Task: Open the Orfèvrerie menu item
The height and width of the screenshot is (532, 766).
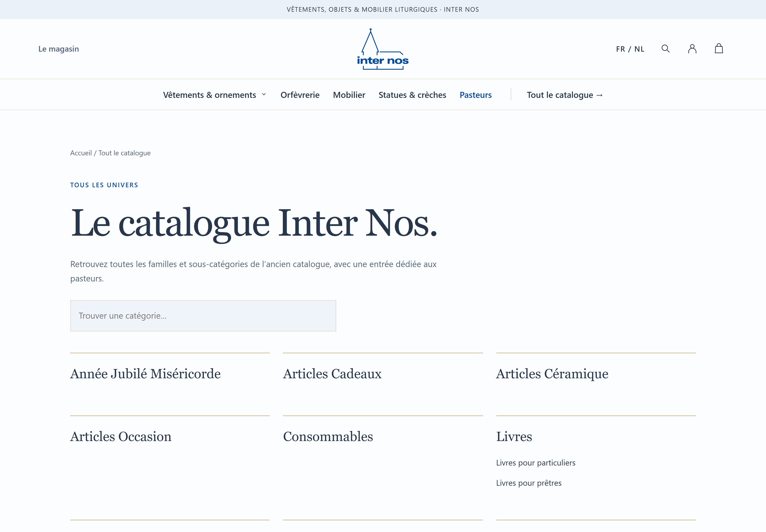Action: coord(300,95)
